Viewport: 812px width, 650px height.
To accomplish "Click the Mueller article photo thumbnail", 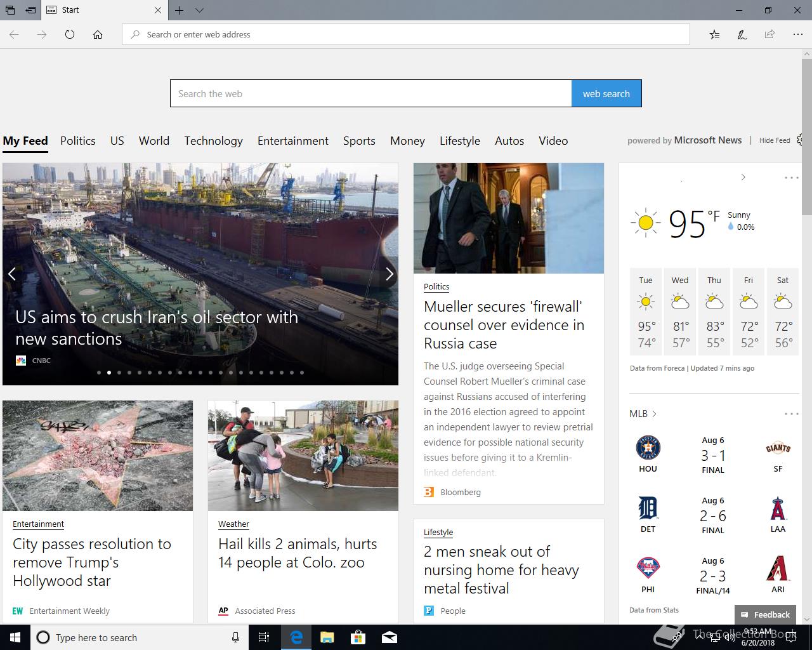I will pos(509,218).
